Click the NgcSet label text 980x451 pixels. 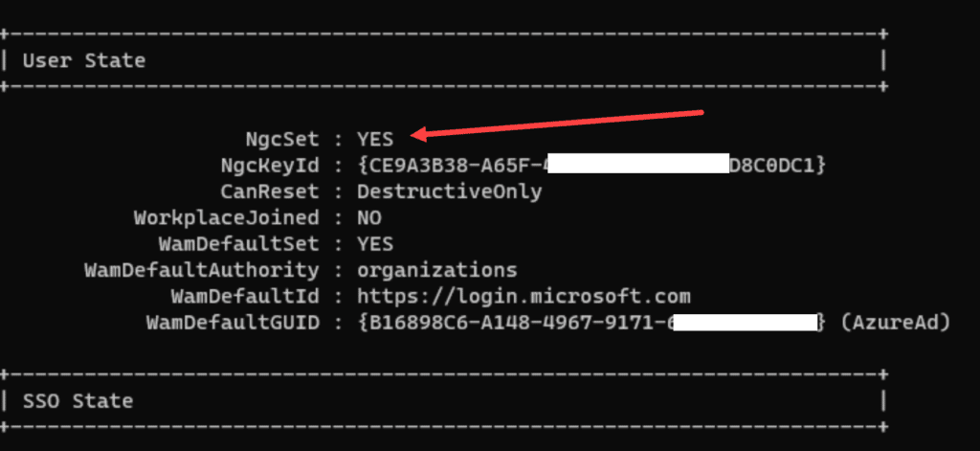click(x=282, y=139)
